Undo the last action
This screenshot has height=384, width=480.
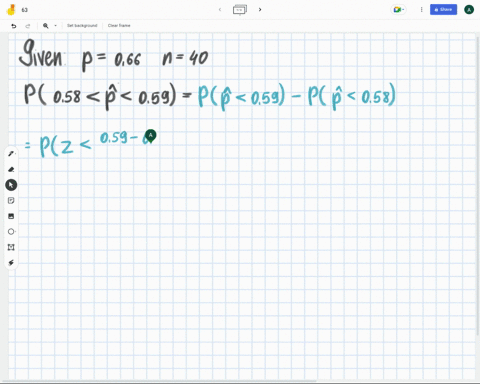[14, 26]
